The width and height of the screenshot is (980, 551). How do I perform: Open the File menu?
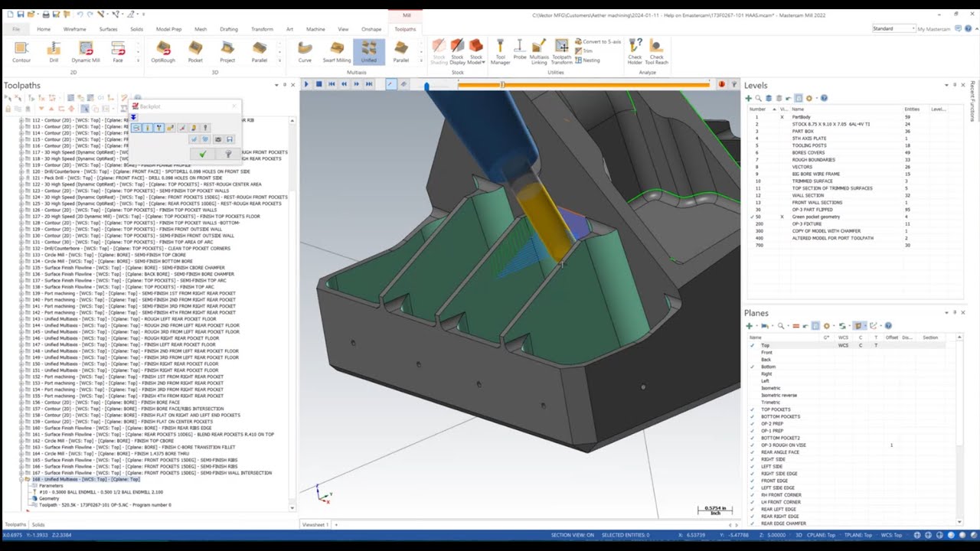point(16,29)
